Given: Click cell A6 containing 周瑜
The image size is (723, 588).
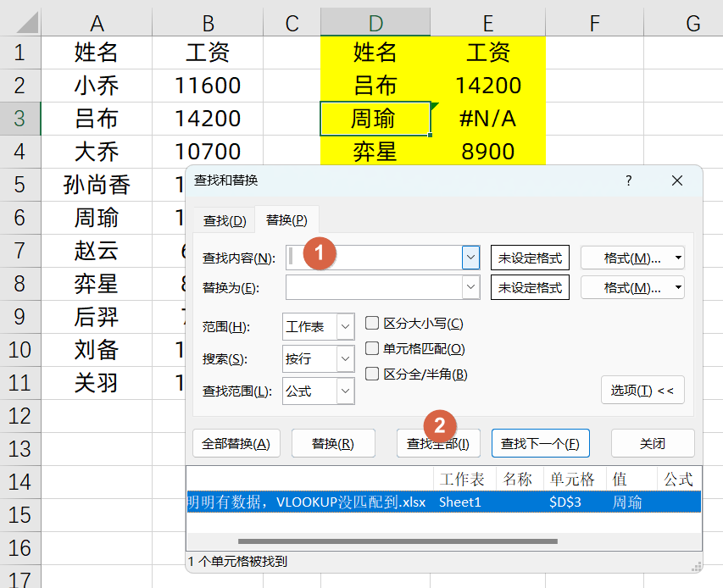Looking at the screenshot, I should click(x=97, y=218).
